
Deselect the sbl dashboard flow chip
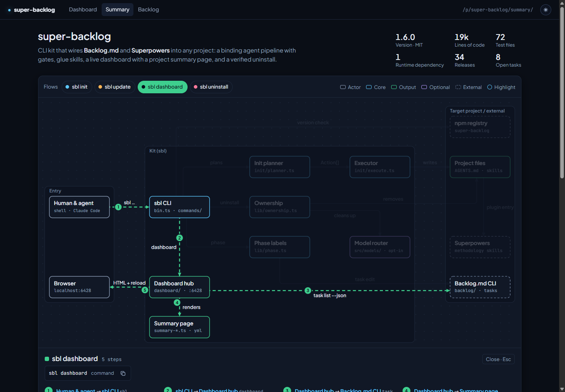(162, 87)
